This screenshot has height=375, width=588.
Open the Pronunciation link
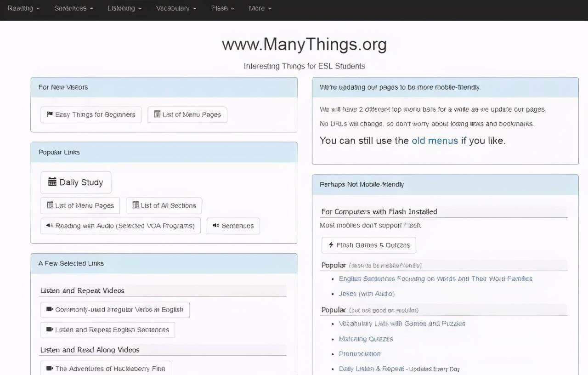[360, 354]
